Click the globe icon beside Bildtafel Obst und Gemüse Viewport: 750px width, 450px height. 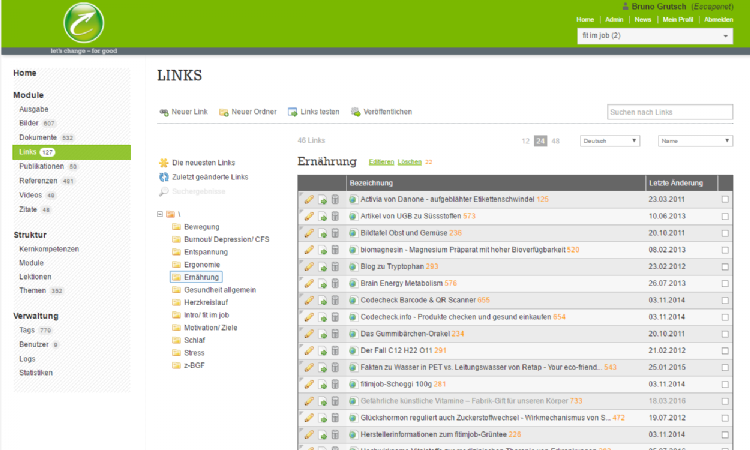coord(352,233)
